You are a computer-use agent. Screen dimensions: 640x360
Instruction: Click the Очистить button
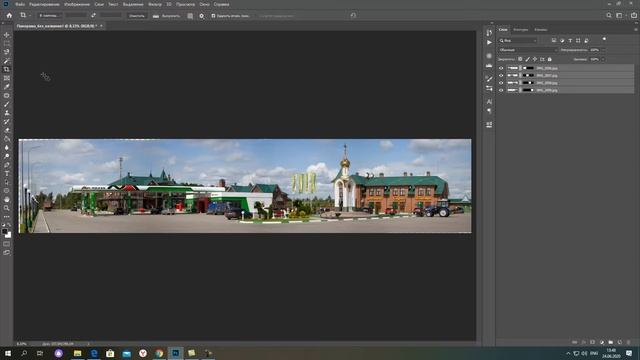coord(137,16)
